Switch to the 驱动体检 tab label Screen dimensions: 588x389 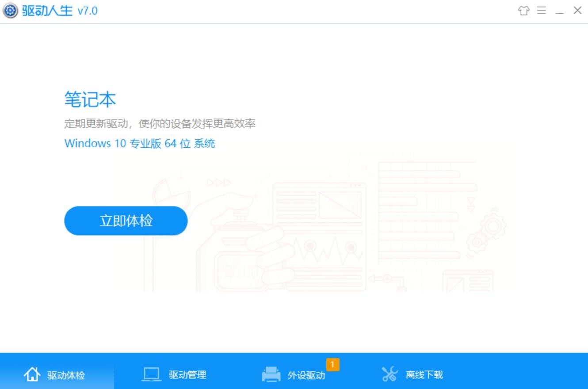66,375
